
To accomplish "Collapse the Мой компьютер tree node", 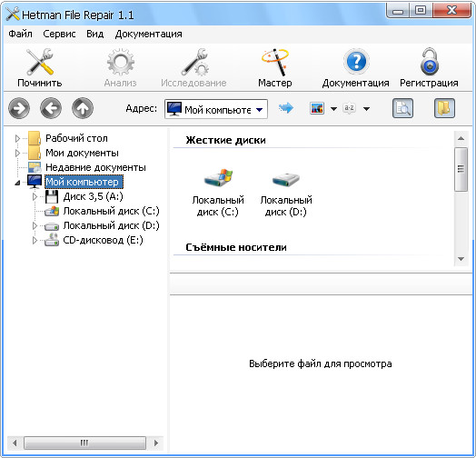I will point(17,183).
